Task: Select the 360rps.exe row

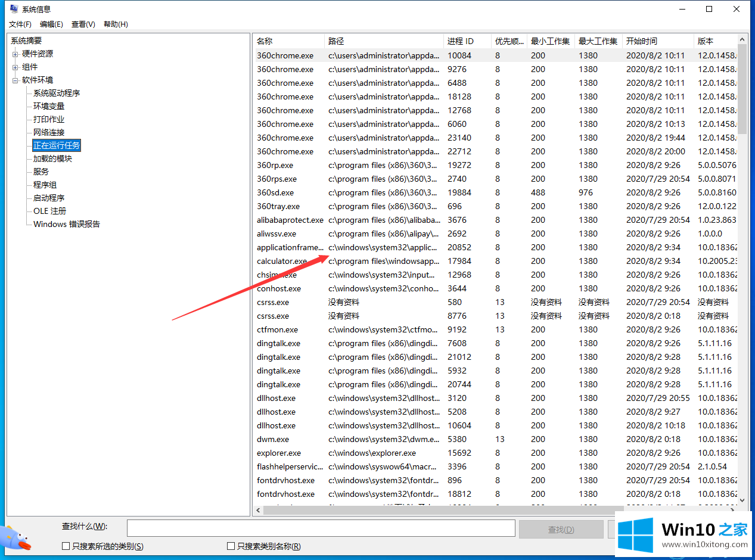Action: [x=495, y=179]
